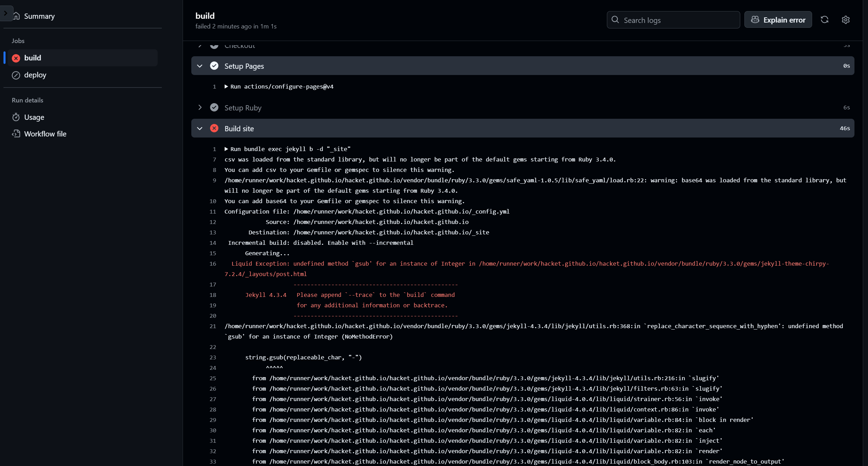Click the refresh logs icon
This screenshot has height=466, width=868.
pos(825,20)
